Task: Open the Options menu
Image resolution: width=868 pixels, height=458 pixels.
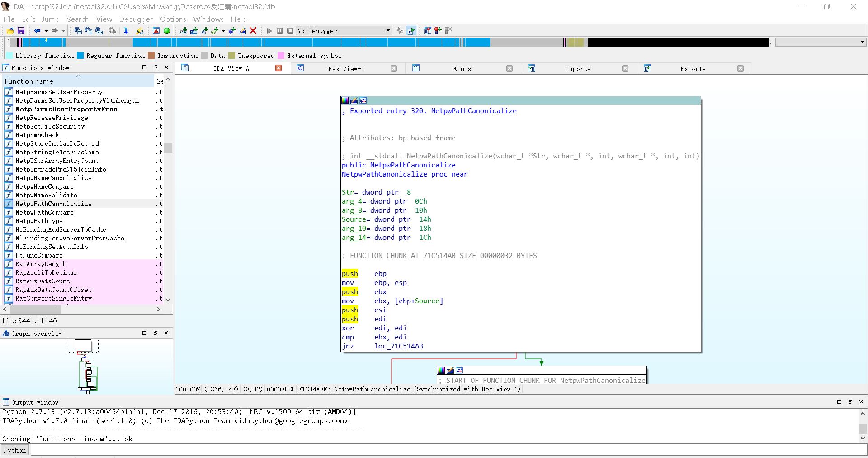Action: pos(173,19)
